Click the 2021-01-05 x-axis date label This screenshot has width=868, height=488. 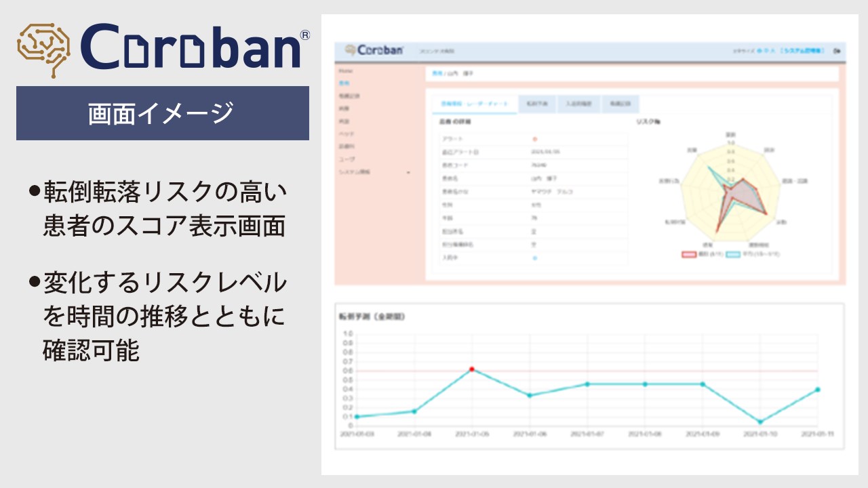tap(471, 433)
